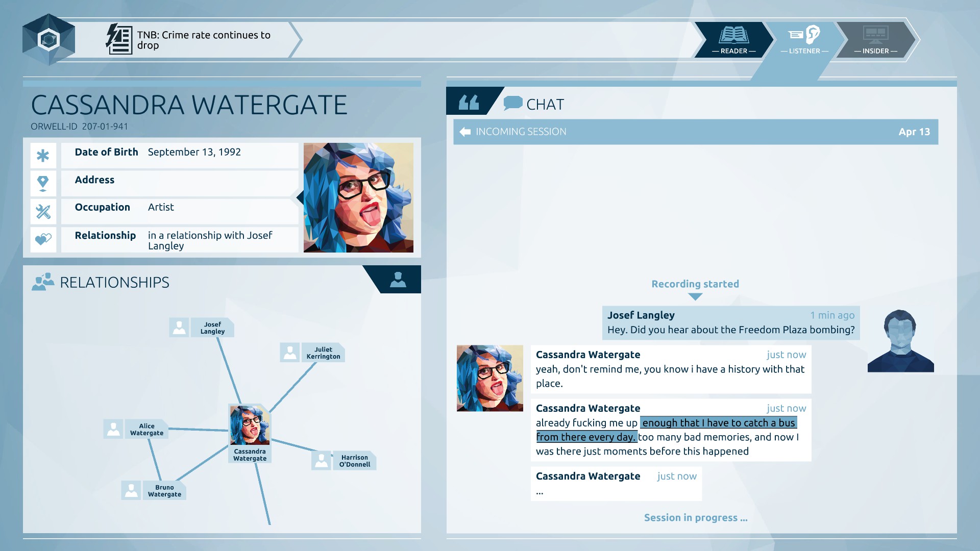Open the Orwell hexagon logo menu
The image size is (980, 551).
(48, 39)
